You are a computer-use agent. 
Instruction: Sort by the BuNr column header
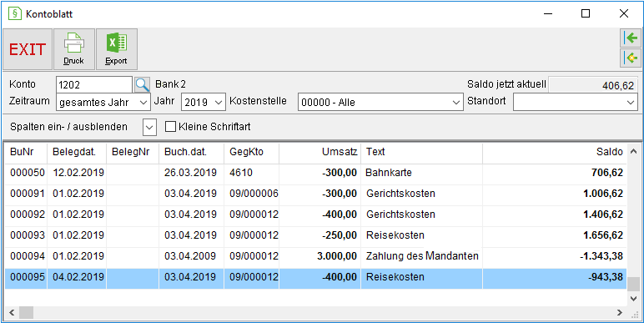[27, 152]
